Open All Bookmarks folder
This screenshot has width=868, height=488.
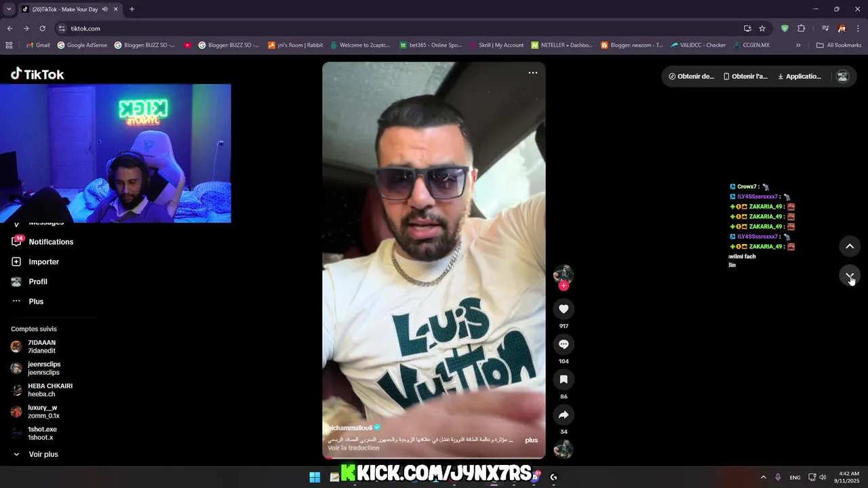(x=839, y=45)
